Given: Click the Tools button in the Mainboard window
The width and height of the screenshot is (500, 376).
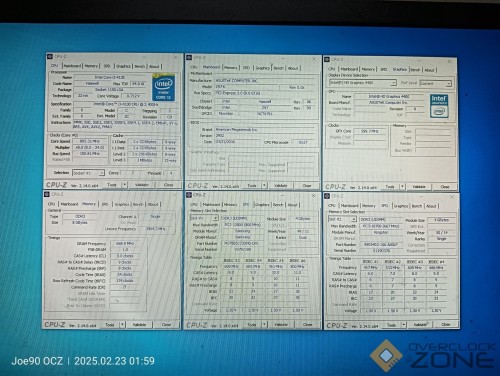Looking at the screenshot, I should coord(252,185).
